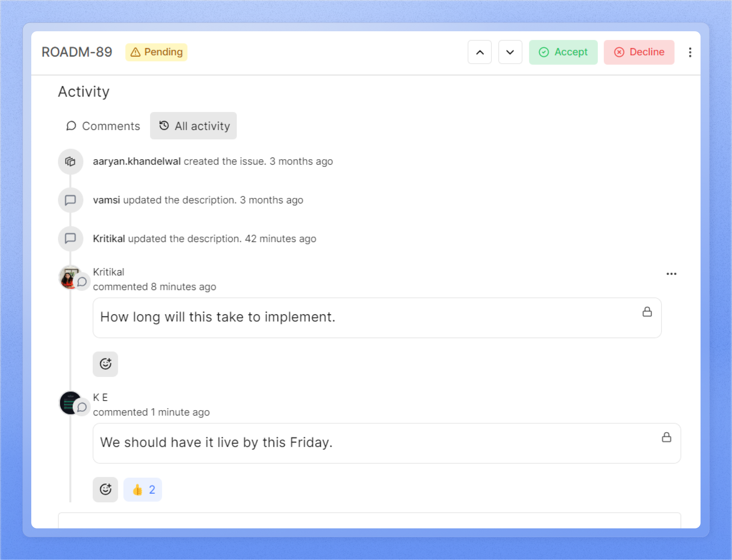Image resolution: width=732 pixels, height=560 pixels.
Task: Accept the pending issue
Action: coord(563,52)
